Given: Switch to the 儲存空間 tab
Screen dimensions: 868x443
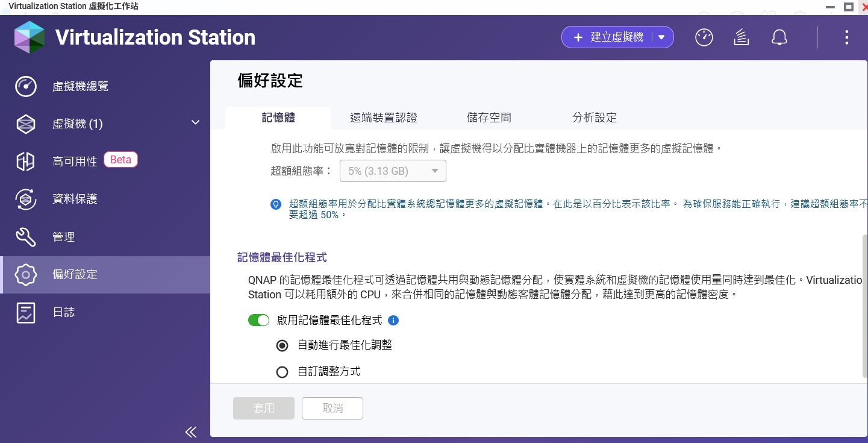Looking at the screenshot, I should [x=489, y=118].
